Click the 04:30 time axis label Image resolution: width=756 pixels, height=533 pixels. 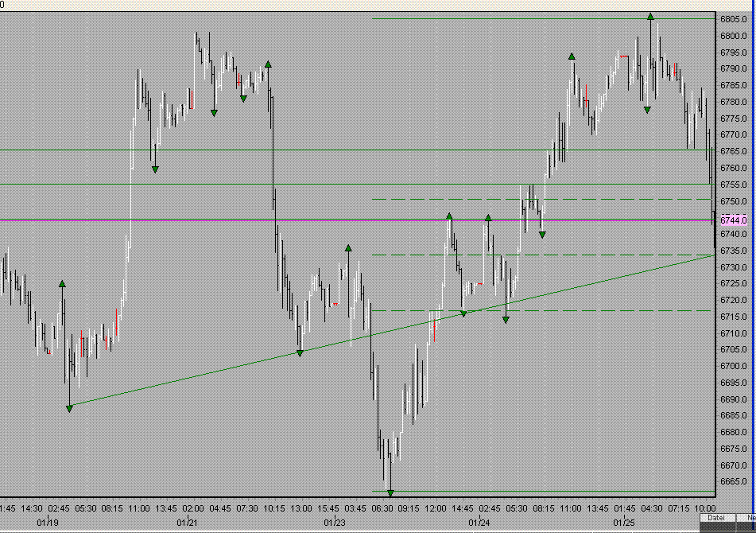(651, 508)
